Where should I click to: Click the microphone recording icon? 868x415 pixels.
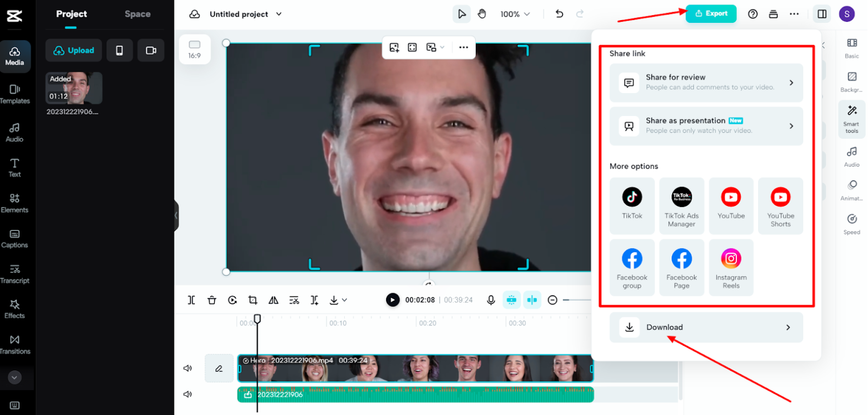(491, 300)
